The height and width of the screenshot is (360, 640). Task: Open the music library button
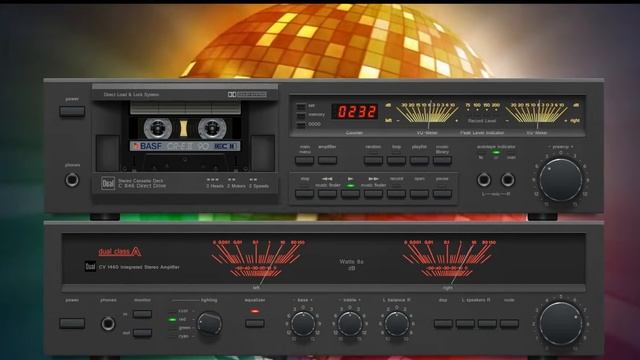pos(442,160)
